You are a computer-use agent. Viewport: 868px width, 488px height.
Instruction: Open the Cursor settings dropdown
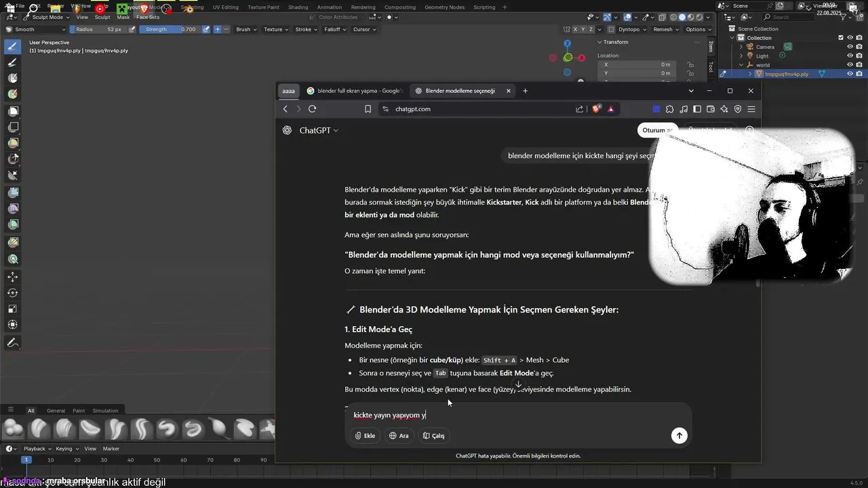pyautogui.click(x=364, y=29)
